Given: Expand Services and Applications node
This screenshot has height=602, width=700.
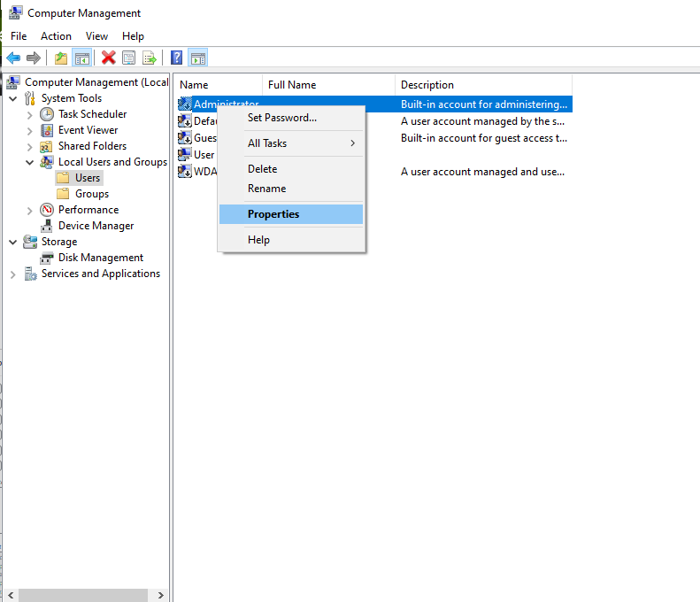Looking at the screenshot, I should click(x=13, y=274).
